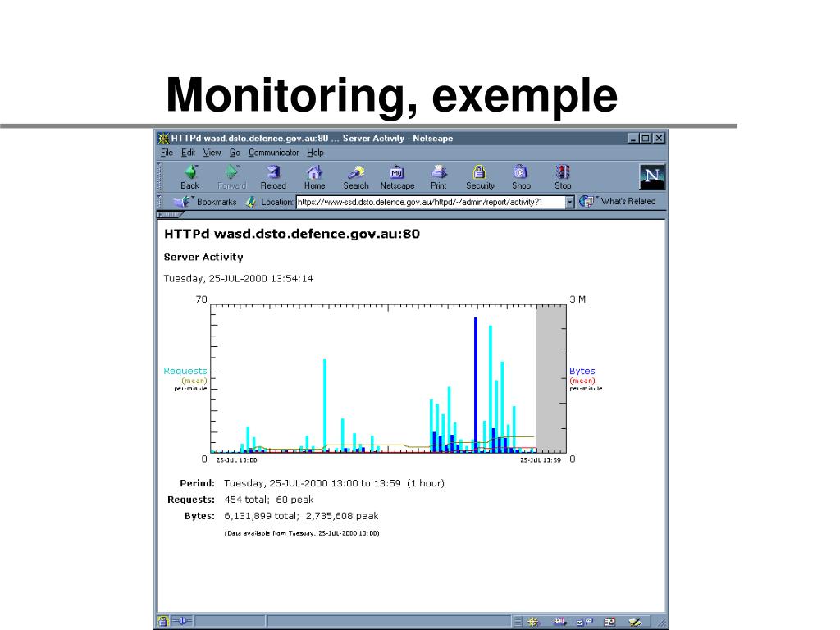Screen dimensions: 840x630
Task: Open the Go menu
Action: (x=235, y=153)
